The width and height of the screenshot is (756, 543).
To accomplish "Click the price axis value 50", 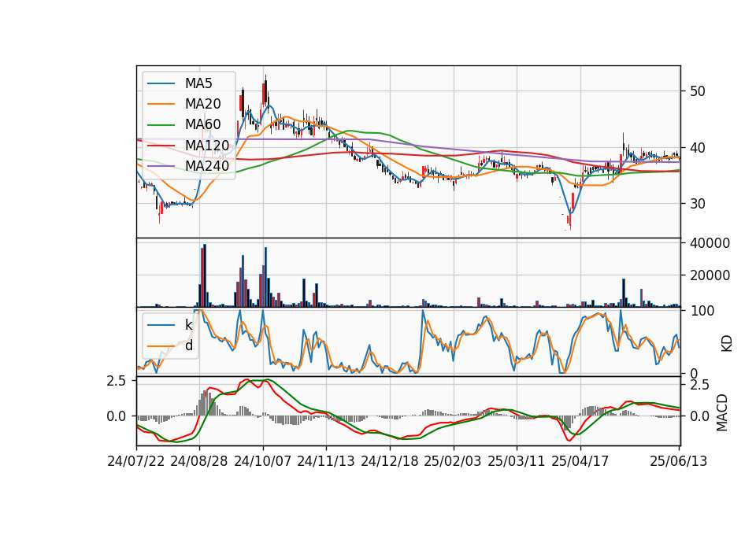I will click(698, 91).
